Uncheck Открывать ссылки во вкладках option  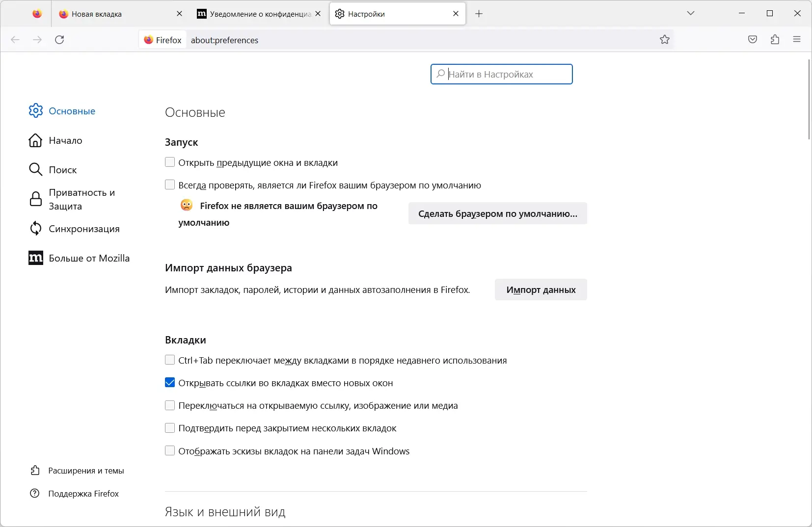[169, 383]
